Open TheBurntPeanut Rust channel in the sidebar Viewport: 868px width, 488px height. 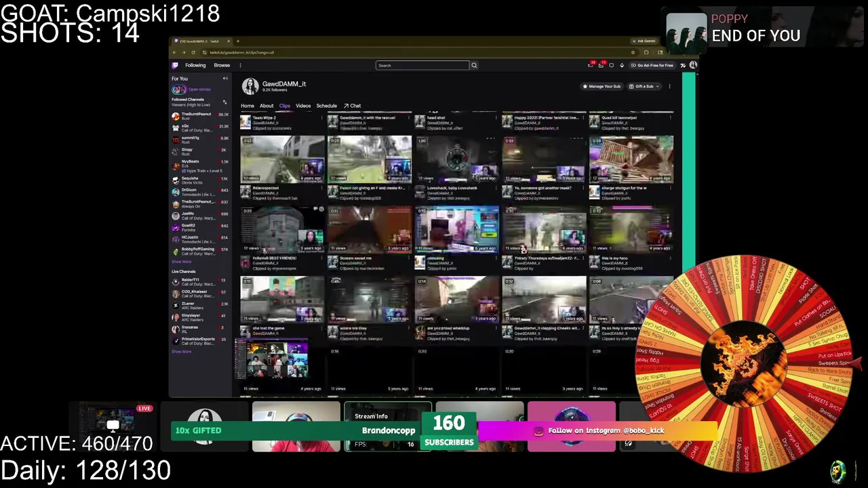(201, 116)
